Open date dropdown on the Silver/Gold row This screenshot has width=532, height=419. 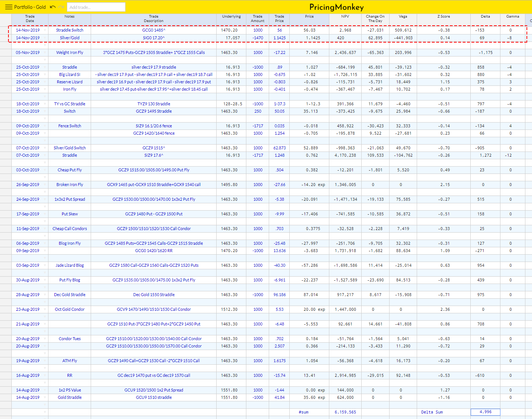[x=45, y=38]
